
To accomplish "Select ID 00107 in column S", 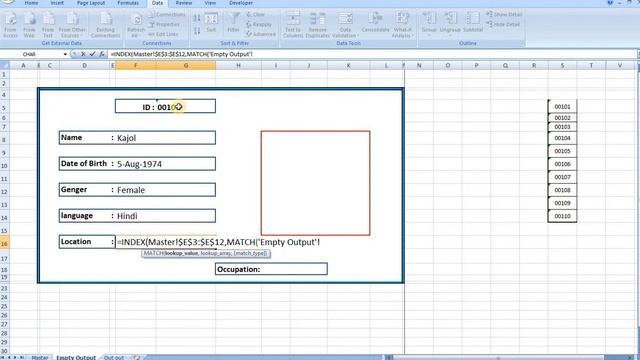I will (x=562, y=177).
